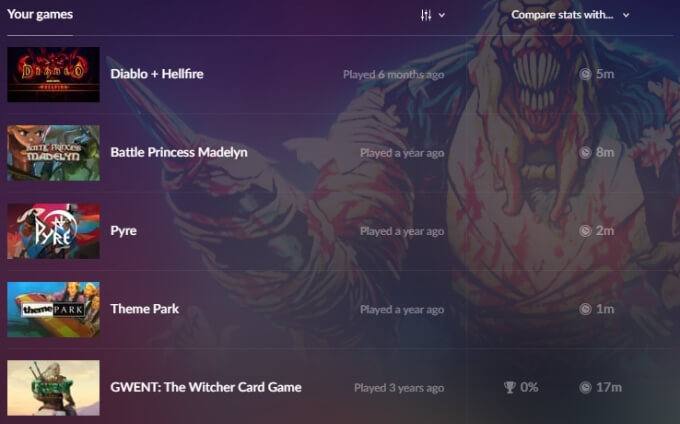Open GWENT: The Witcher Card Game title
Image resolution: width=680 pixels, height=424 pixels.
coord(206,387)
